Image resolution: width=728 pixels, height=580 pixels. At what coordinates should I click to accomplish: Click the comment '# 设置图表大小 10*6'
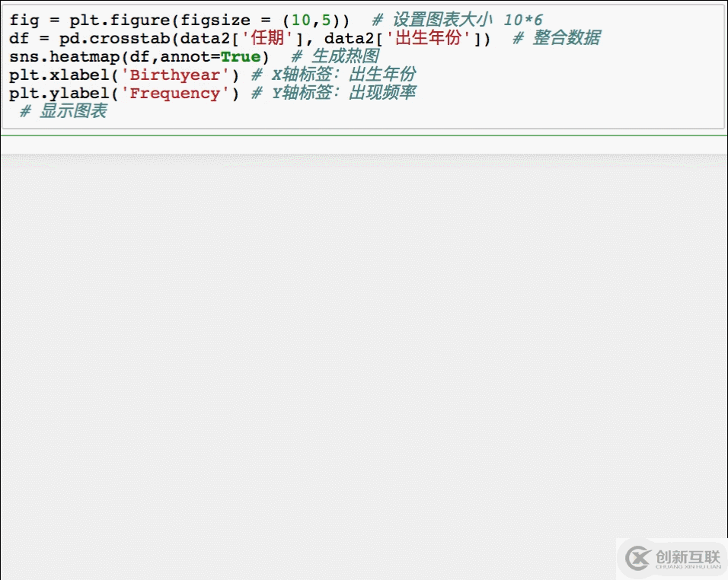(457, 20)
